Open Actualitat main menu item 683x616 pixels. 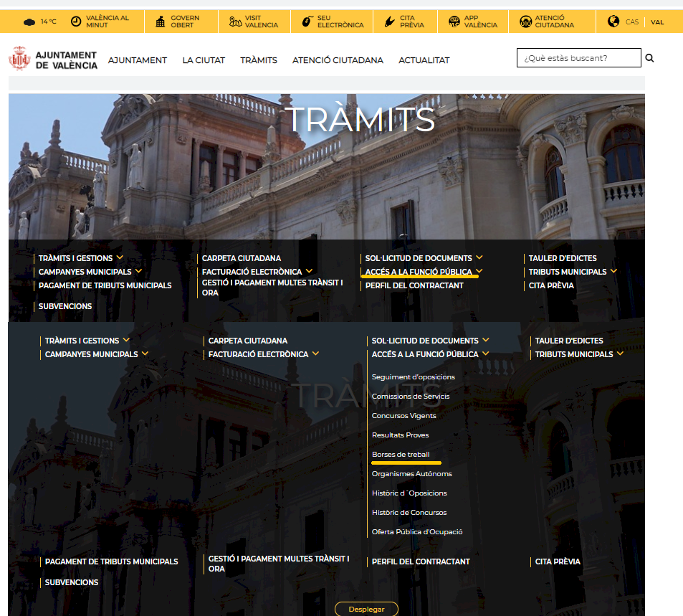[x=424, y=60]
